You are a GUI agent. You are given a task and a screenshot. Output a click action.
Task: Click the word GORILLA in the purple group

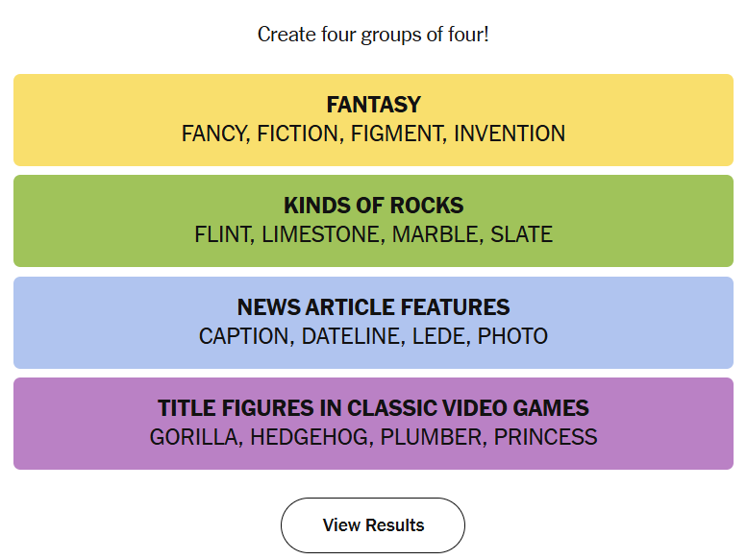[x=194, y=438]
